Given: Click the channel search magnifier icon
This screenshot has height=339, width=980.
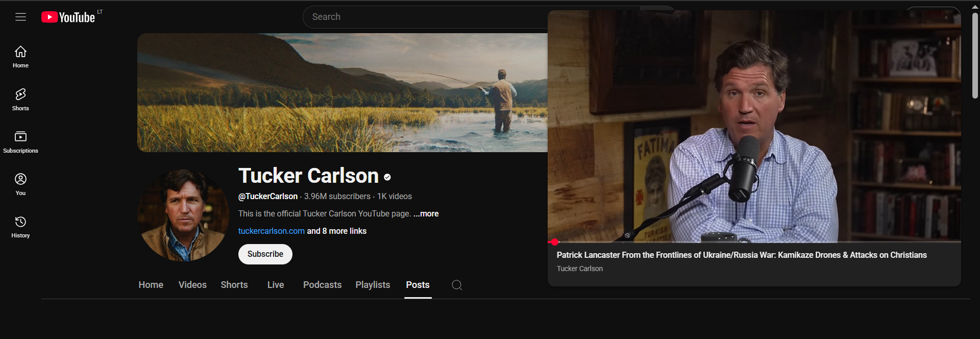Looking at the screenshot, I should pyautogui.click(x=457, y=285).
